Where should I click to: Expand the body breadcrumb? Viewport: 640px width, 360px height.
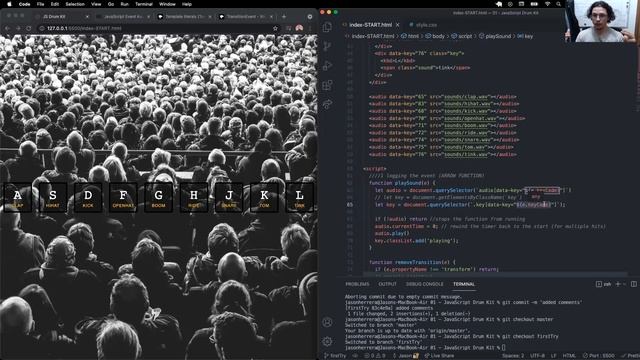tap(435, 36)
